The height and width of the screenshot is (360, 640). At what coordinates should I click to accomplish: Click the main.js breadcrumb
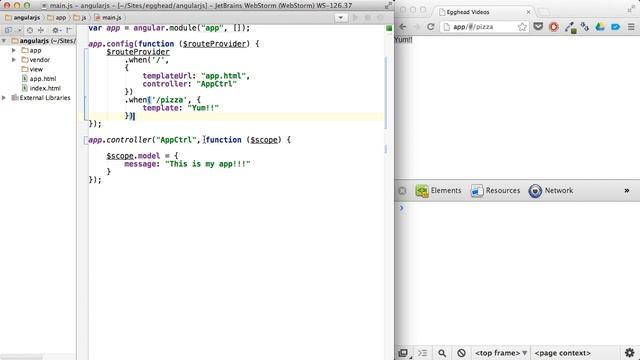click(x=108, y=18)
